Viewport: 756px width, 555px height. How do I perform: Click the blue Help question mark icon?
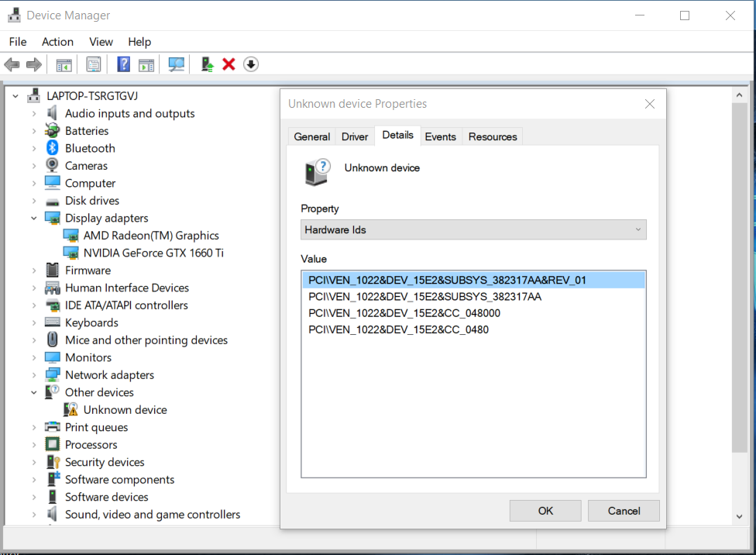[123, 64]
